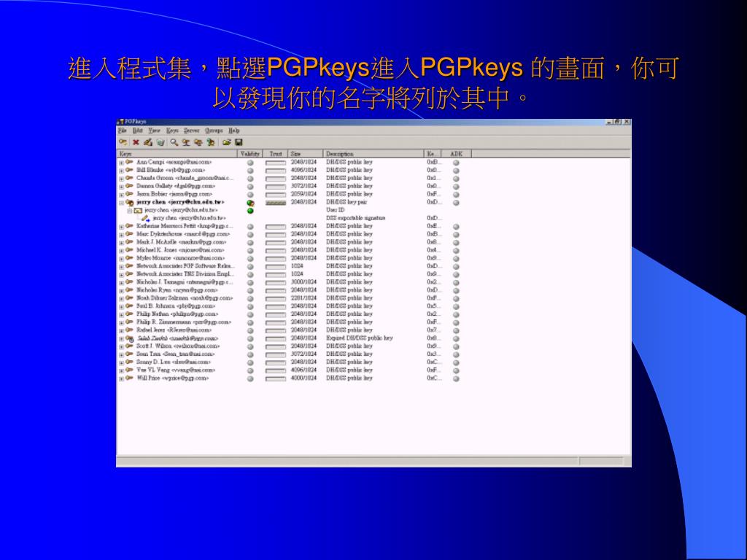Click the pen sign-key toolbar icon
747x560 pixels.
coord(148,142)
